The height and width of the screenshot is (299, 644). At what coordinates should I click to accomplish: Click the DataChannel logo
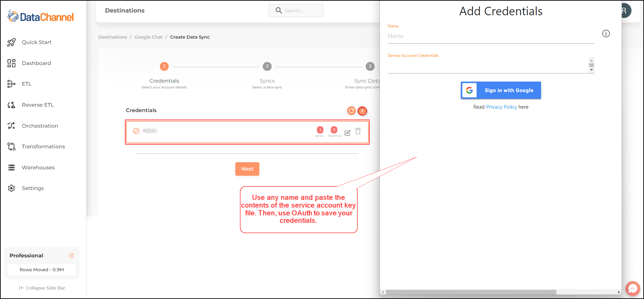(40, 17)
